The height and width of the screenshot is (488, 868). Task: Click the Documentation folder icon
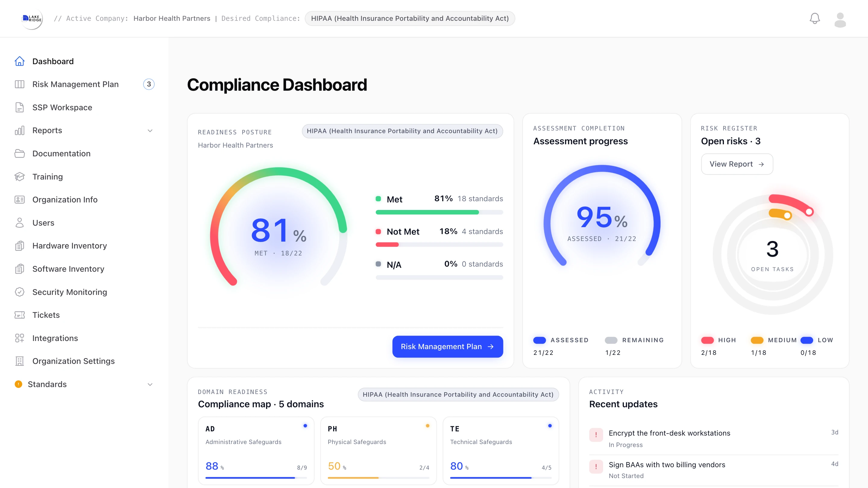(20, 154)
